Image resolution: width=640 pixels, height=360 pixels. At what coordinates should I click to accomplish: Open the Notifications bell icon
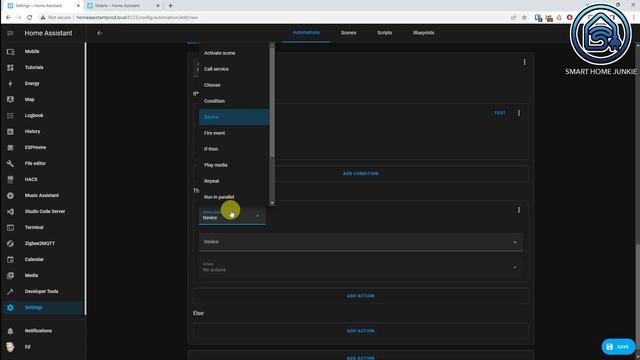(x=10, y=331)
